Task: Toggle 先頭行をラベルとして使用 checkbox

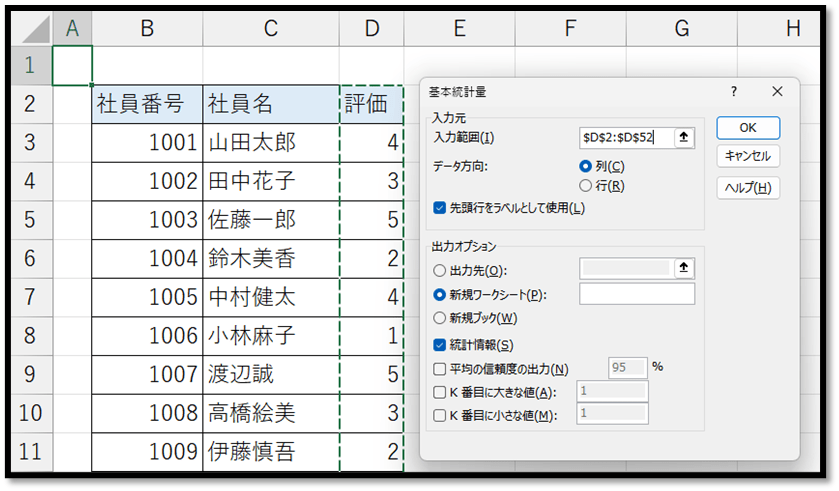Action: pos(440,208)
